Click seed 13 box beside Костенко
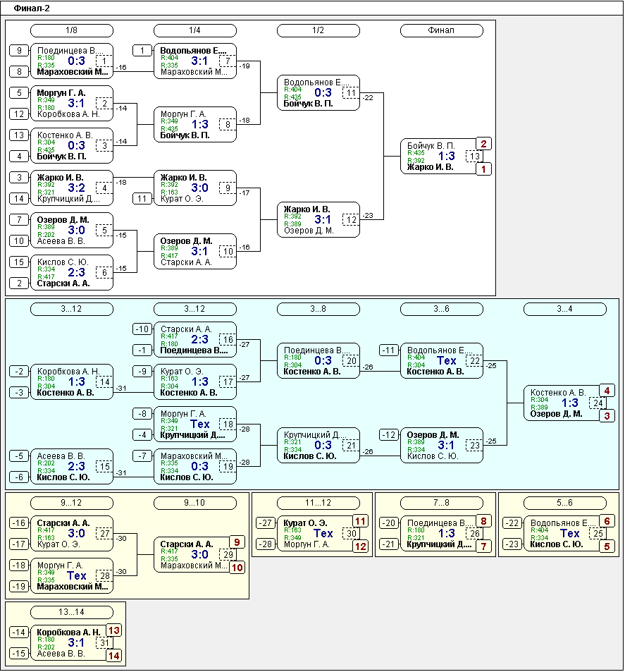This screenshot has height=672, width=625. (x=19, y=135)
